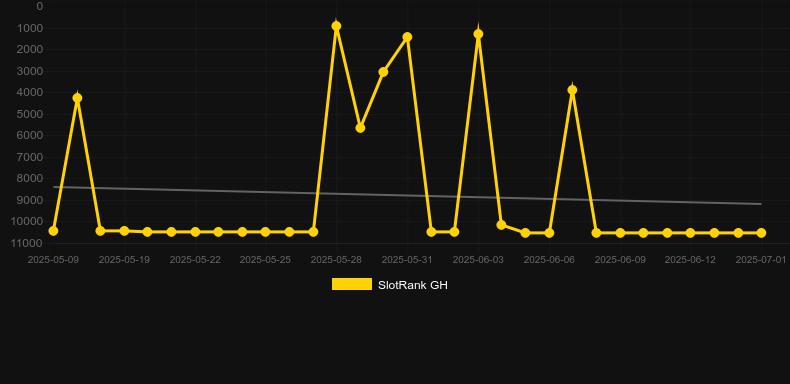Select the spike point right after 2025-06-06

(x=572, y=90)
